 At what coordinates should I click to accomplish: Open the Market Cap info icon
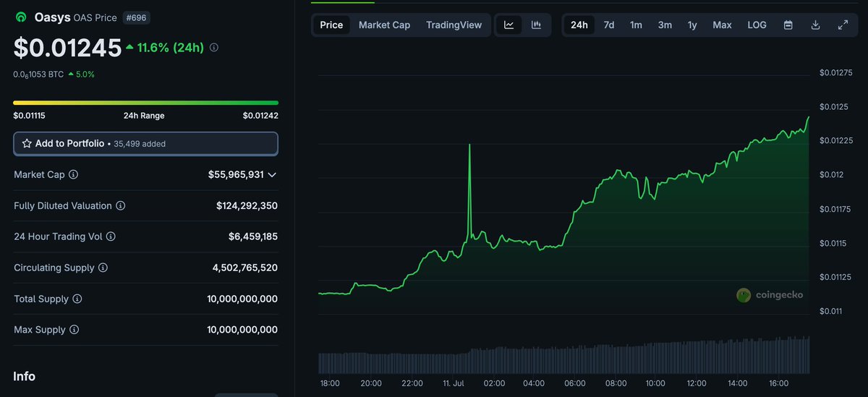click(x=74, y=175)
